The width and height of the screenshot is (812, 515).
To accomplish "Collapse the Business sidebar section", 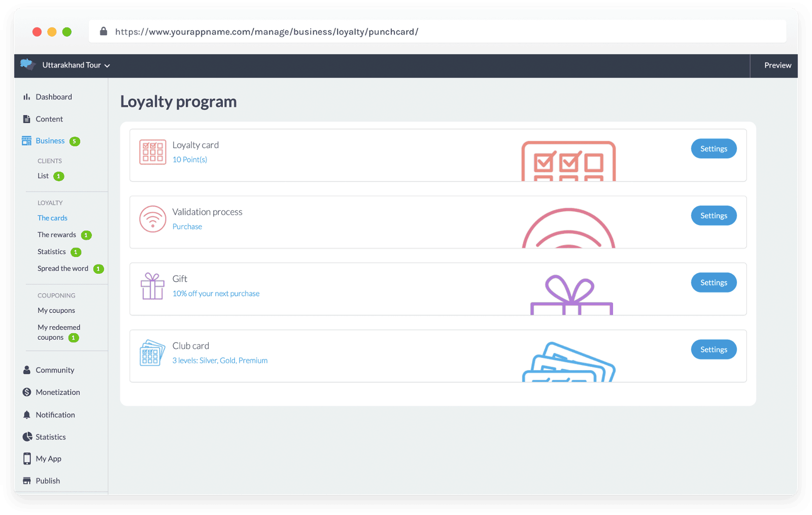I will pos(50,141).
